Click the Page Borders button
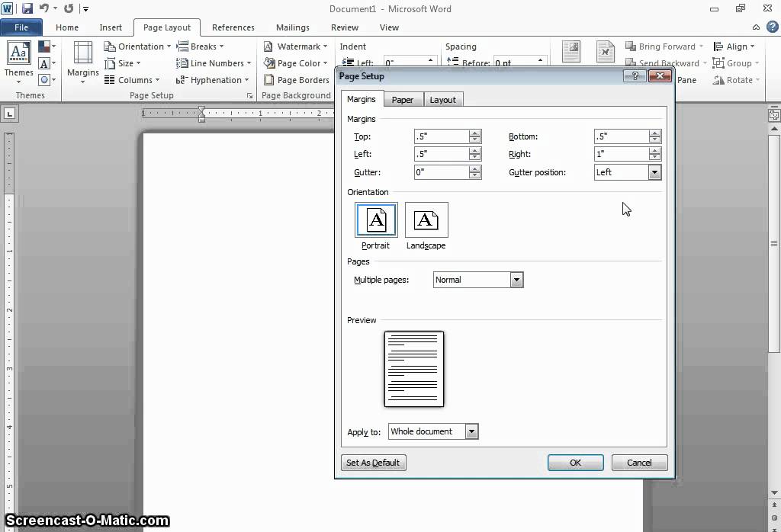781x532 pixels. point(297,79)
